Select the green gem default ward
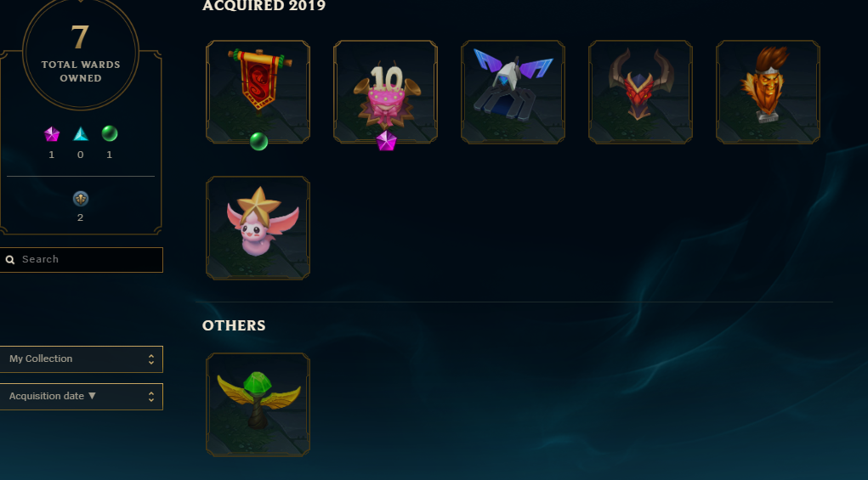This screenshot has width=868, height=480. point(258,404)
